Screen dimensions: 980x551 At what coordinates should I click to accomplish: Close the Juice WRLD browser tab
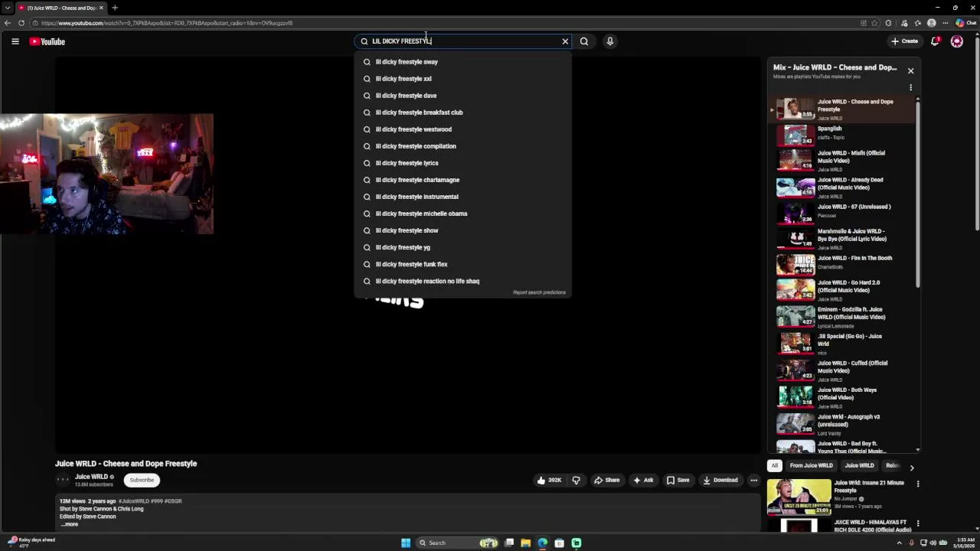(101, 8)
